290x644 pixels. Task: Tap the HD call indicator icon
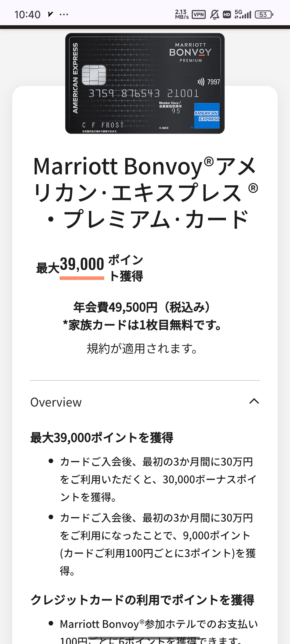tap(227, 14)
